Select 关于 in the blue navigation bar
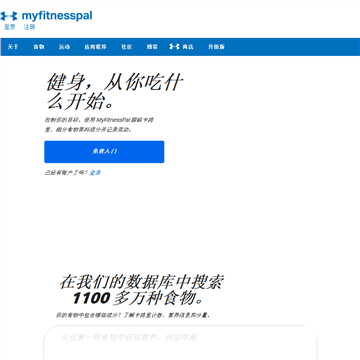 [x=13, y=47]
